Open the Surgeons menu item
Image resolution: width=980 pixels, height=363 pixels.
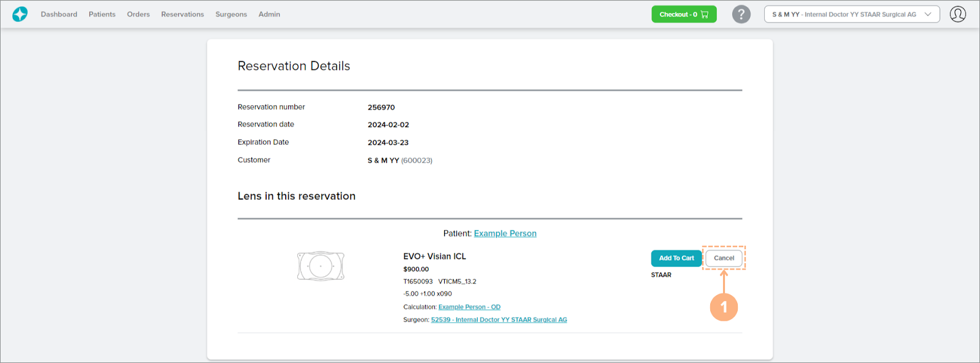coord(231,14)
